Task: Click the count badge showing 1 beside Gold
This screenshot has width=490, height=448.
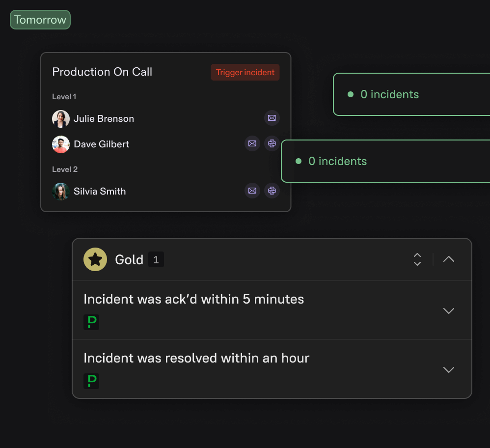Action: click(x=156, y=259)
